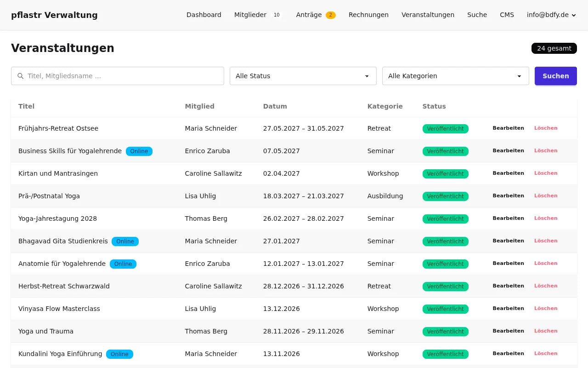Viewport: 588px width, 368px height.
Task: Click Online badge on Kundalini Yoga row
Action: coord(119,354)
